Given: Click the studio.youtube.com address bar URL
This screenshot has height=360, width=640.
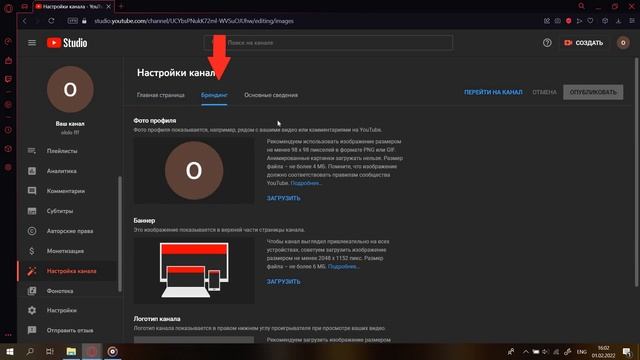Looking at the screenshot, I should click(194, 21).
